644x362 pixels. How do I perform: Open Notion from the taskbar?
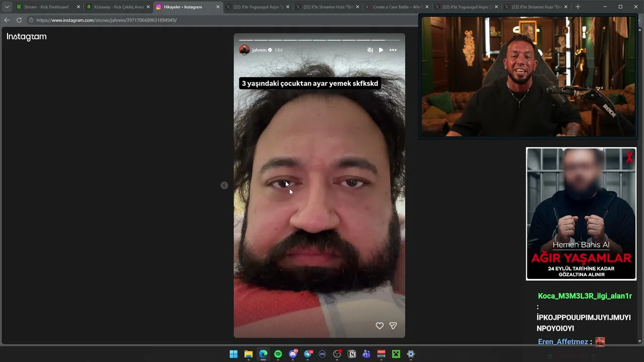click(x=352, y=354)
